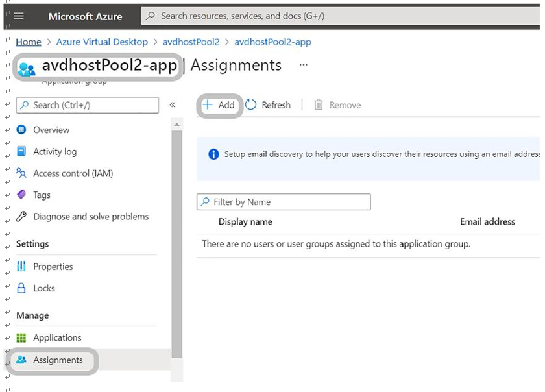Open the ellipsis more options menu
Screen dimensions: 545x392
(x=304, y=65)
